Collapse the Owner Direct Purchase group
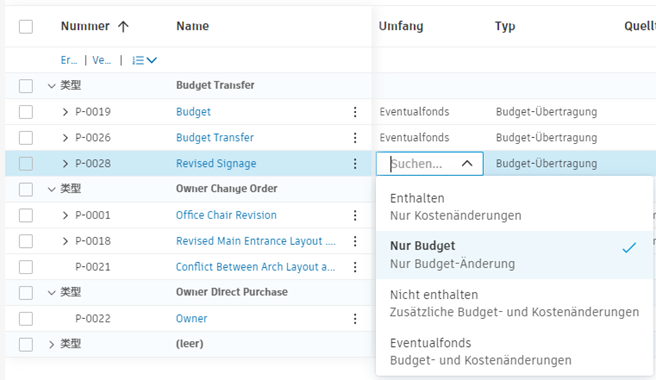This screenshot has height=380, width=656. tap(51, 293)
